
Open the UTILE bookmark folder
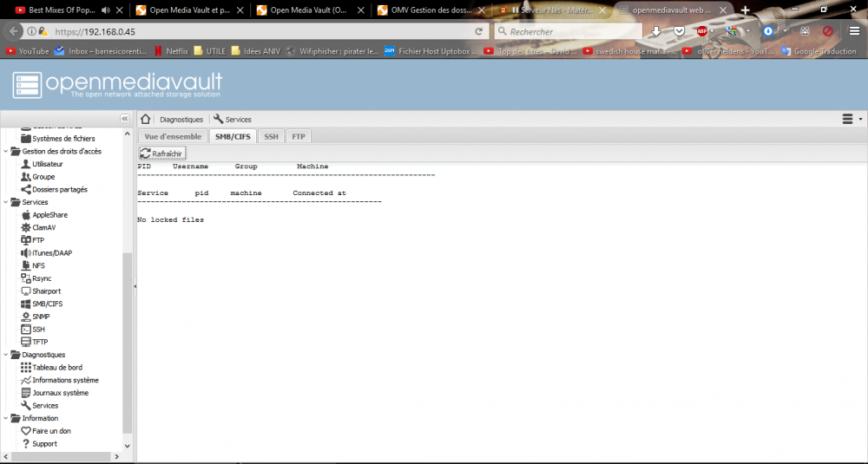tap(209, 51)
